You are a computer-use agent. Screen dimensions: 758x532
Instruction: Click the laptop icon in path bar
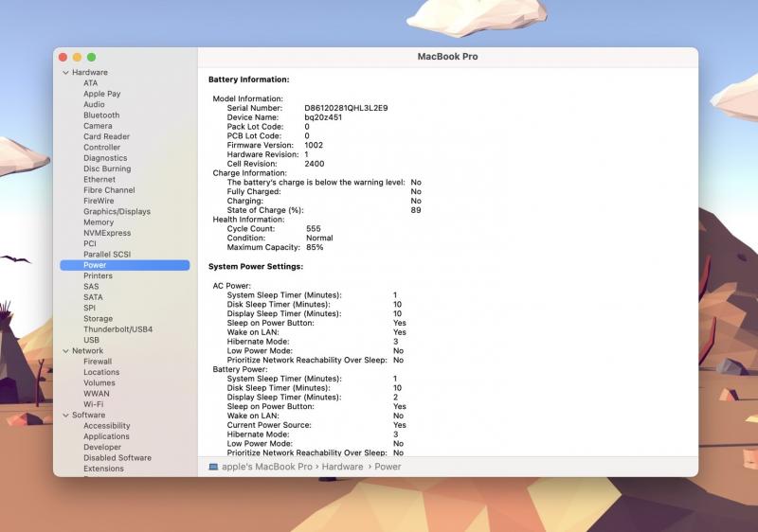[x=213, y=467]
